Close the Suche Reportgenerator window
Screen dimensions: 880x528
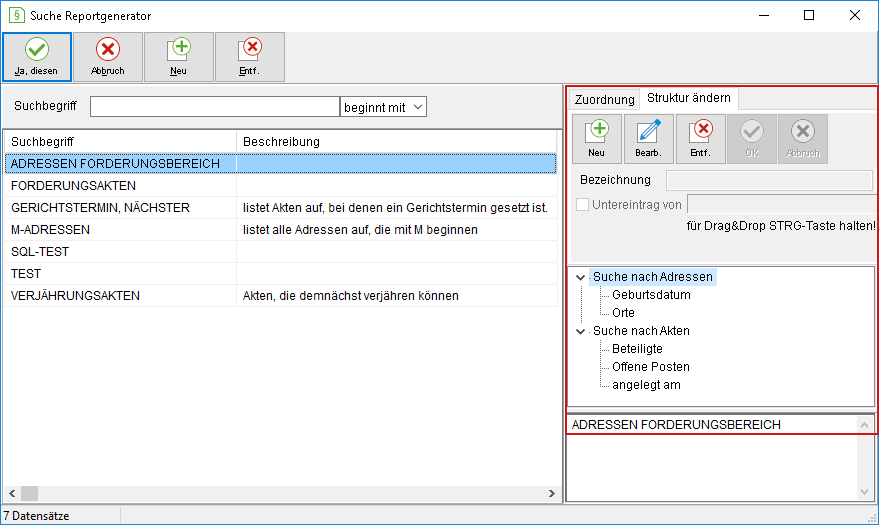click(x=855, y=15)
